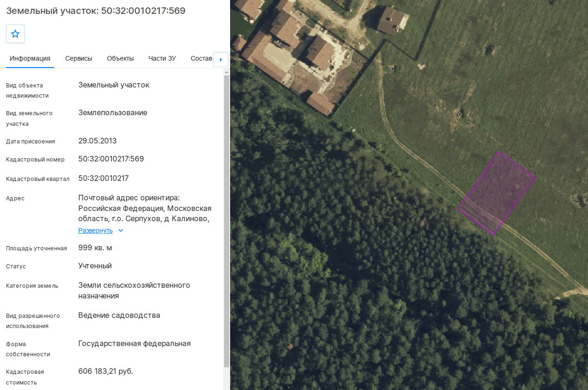Expand the address with the chevron arrow
588x390 pixels.
tap(121, 230)
